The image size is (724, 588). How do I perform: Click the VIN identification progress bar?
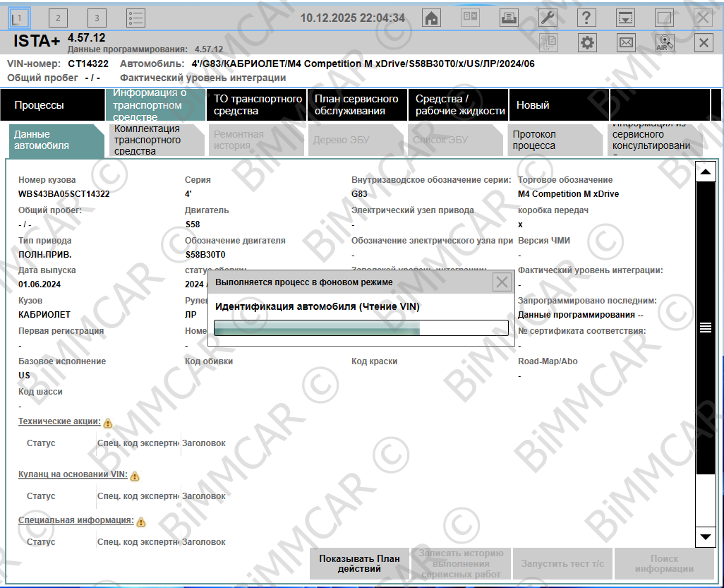point(361,328)
